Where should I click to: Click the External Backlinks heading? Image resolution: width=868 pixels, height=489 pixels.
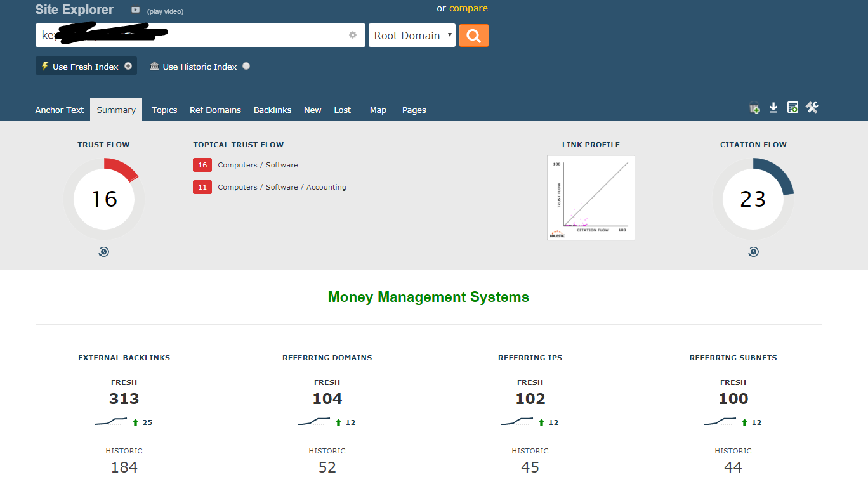(124, 358)
